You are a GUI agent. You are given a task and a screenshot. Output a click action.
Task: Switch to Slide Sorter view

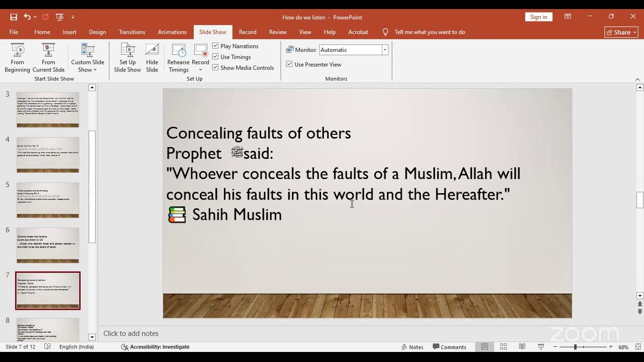pos(503,347)
